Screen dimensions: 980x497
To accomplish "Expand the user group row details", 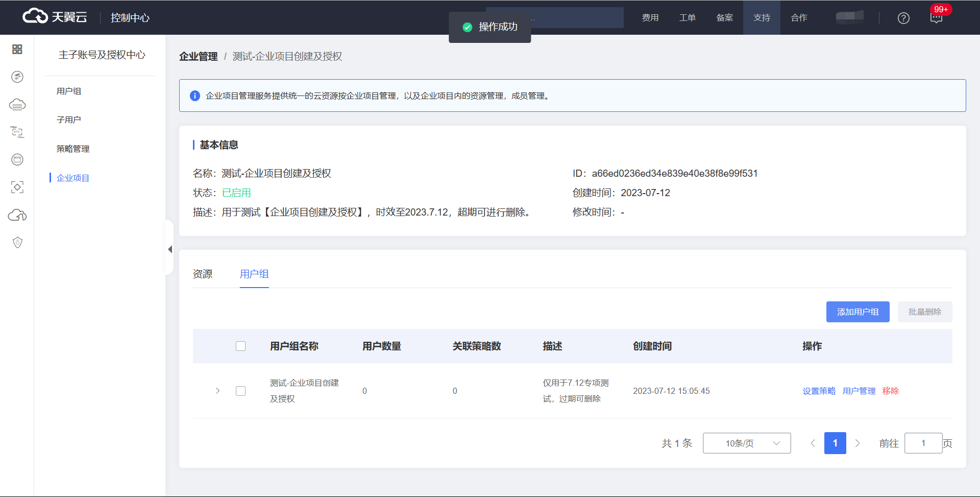I will (x=218, y=391).
